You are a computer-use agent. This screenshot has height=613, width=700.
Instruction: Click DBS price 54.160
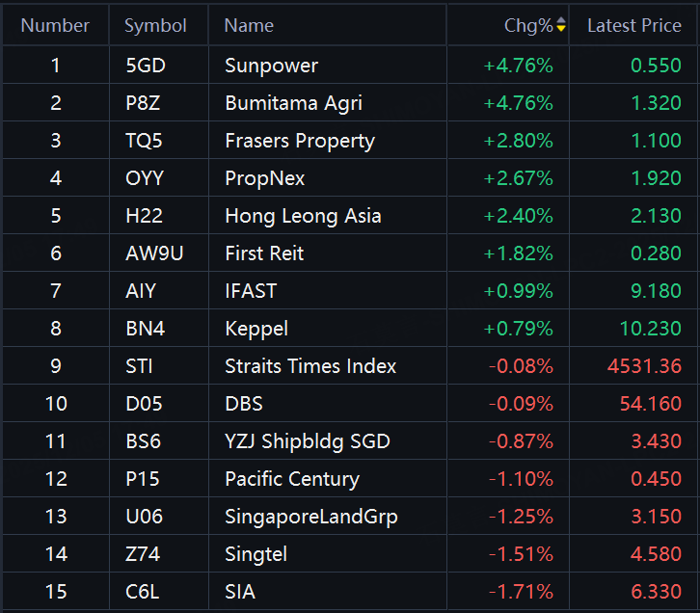point(651,404)
